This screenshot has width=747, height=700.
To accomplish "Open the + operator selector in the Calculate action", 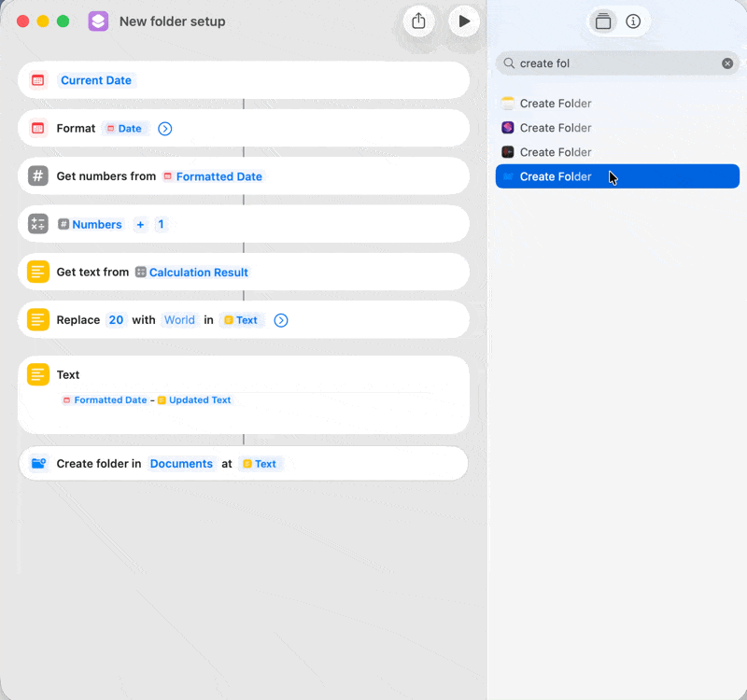I will click(x=140, y=224).
